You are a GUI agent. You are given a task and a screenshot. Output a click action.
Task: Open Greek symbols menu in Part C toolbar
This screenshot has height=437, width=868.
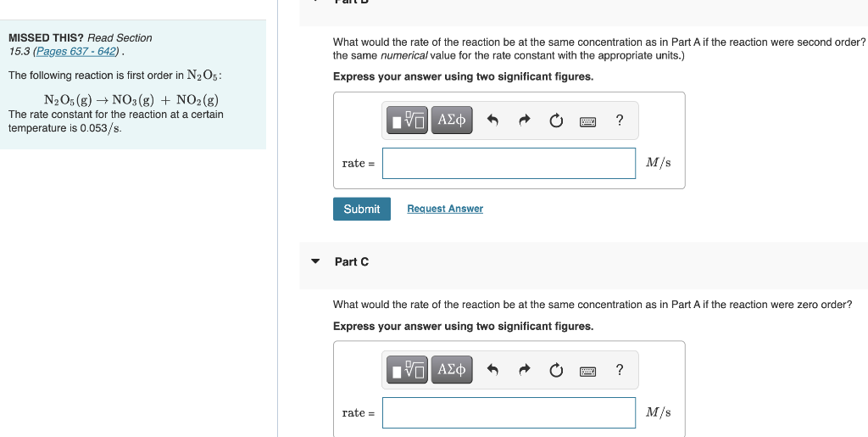point(452,369)
